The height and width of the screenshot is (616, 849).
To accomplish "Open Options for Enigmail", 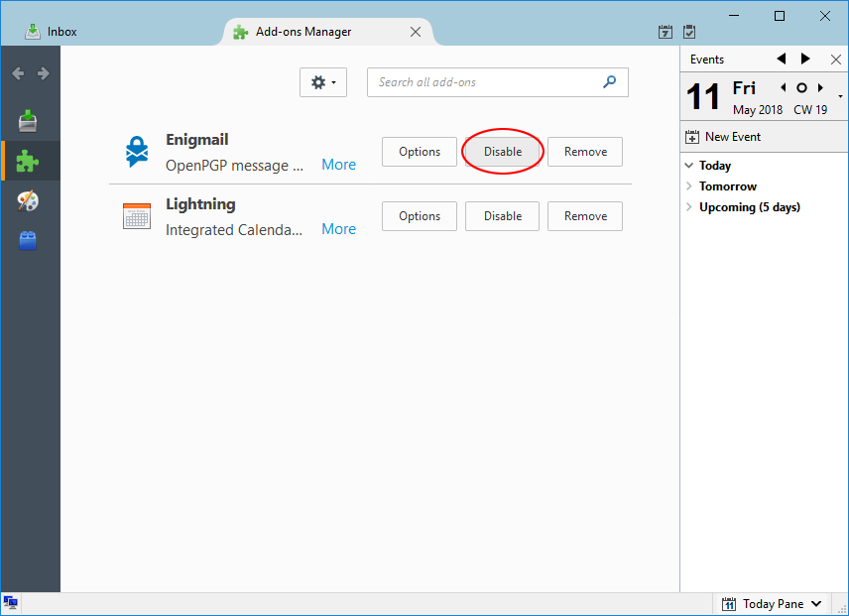I will tap(420, 152).
